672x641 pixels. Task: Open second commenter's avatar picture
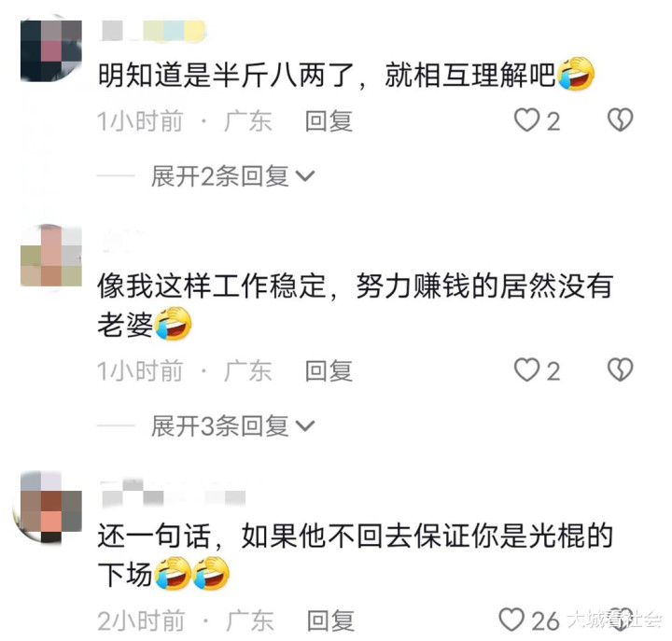(x=51, y=256)
